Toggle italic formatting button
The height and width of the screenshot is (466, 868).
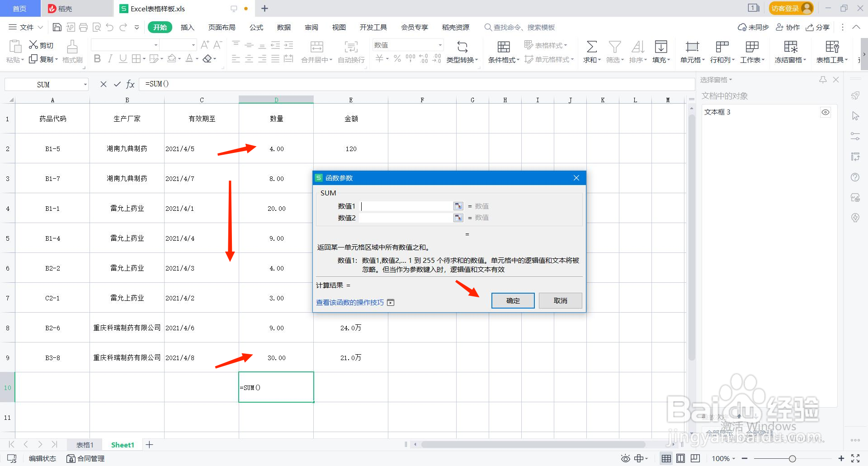pyautogui.click(x=110, y=58)
